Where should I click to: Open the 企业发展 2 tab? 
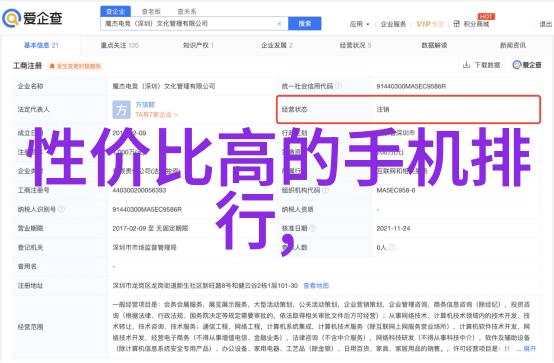tap(277, 45)
